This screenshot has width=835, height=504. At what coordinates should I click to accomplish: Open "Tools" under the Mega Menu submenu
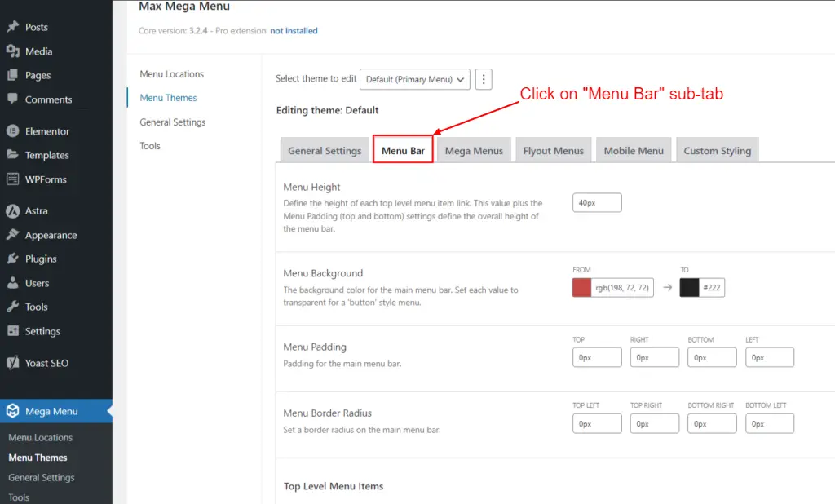pyautogui.click(x=20, y=497)
